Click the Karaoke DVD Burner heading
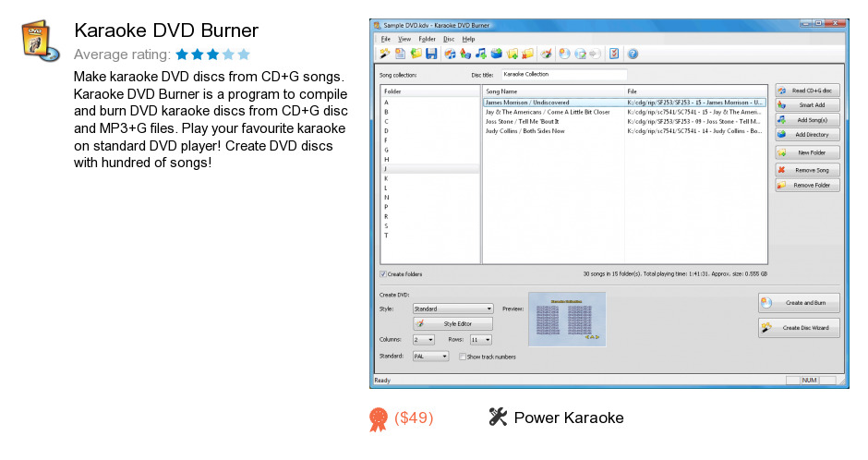This screenshot has height=460, width=868. click(x=166, y=30)
